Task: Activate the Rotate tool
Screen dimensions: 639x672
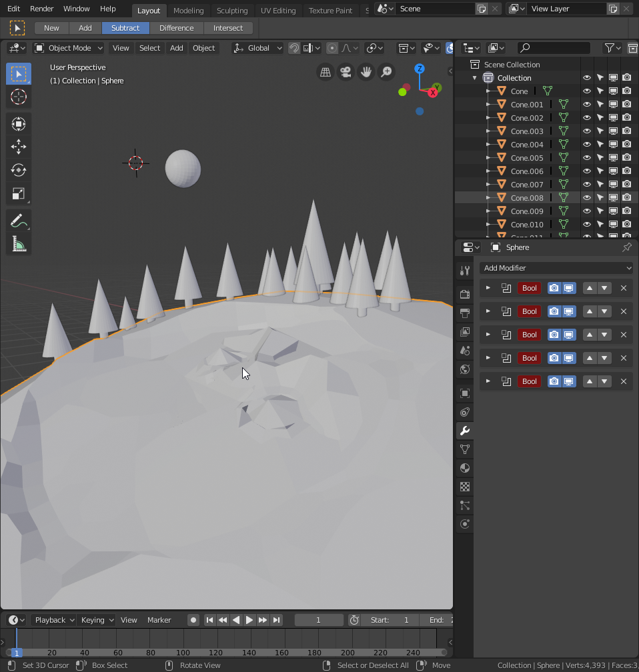Action: (19, 170)
